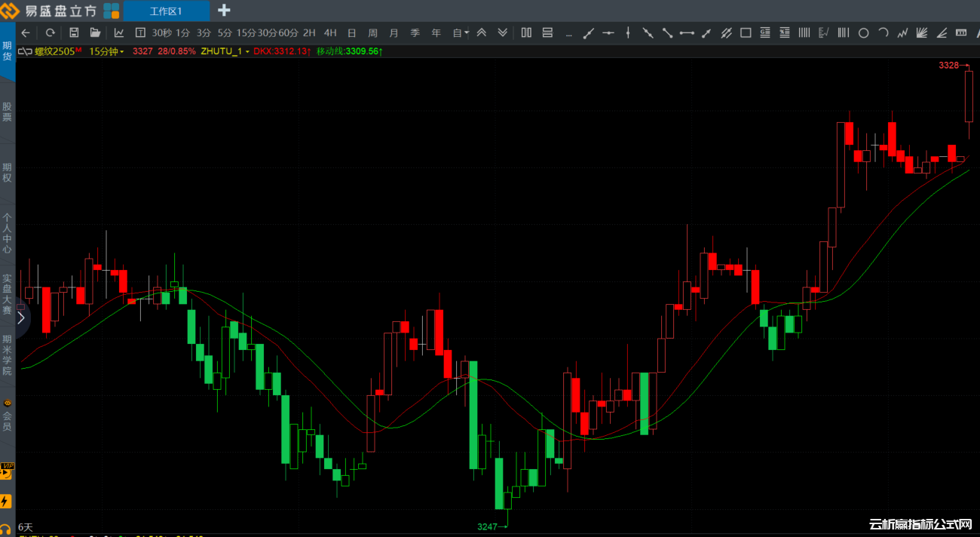Click the link chain icon beside 螺纹2505
Viewport: 980px width, 537px height.
[x=25, y=51]
